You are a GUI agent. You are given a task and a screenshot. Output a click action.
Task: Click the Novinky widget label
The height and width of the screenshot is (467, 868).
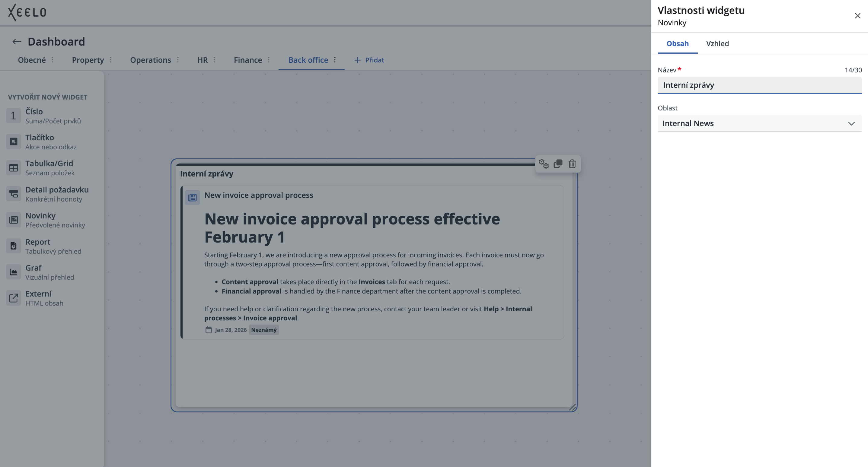tap(40, 215)
